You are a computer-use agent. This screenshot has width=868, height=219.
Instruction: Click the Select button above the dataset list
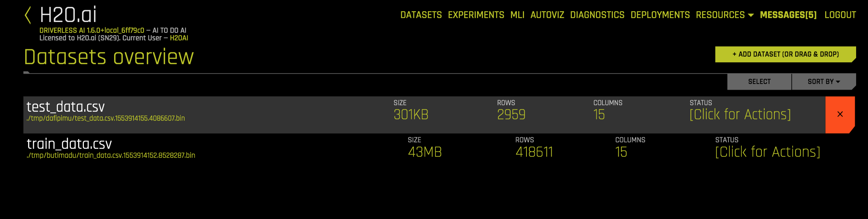759,81
